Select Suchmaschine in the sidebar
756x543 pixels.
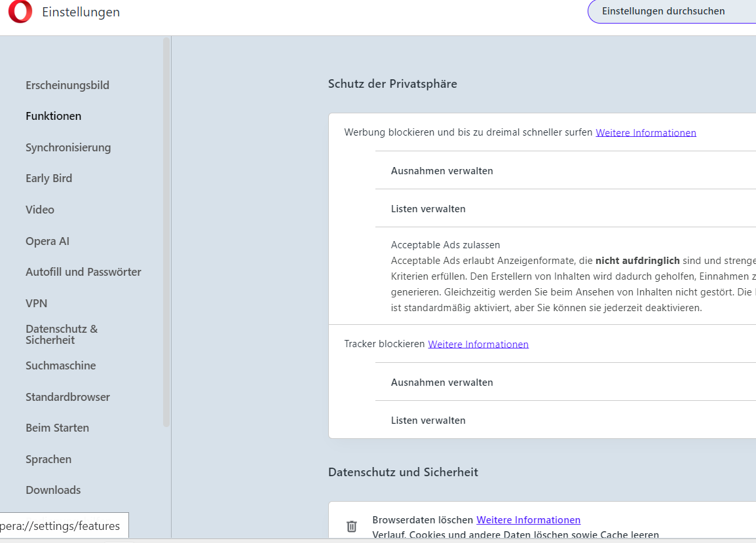tap(61, 365)
